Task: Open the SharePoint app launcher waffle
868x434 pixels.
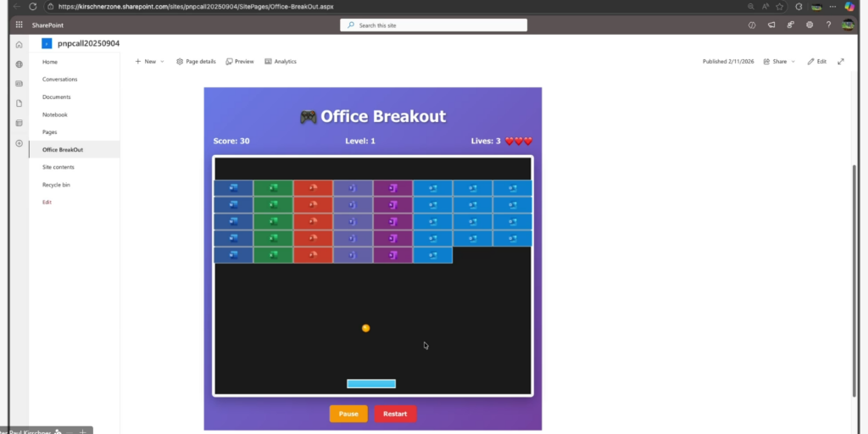Action: [x=19, y=25]
